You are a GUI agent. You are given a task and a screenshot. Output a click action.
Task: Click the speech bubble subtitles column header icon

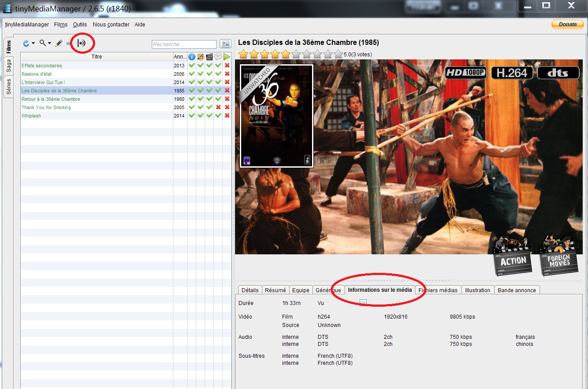pos(218,57)
